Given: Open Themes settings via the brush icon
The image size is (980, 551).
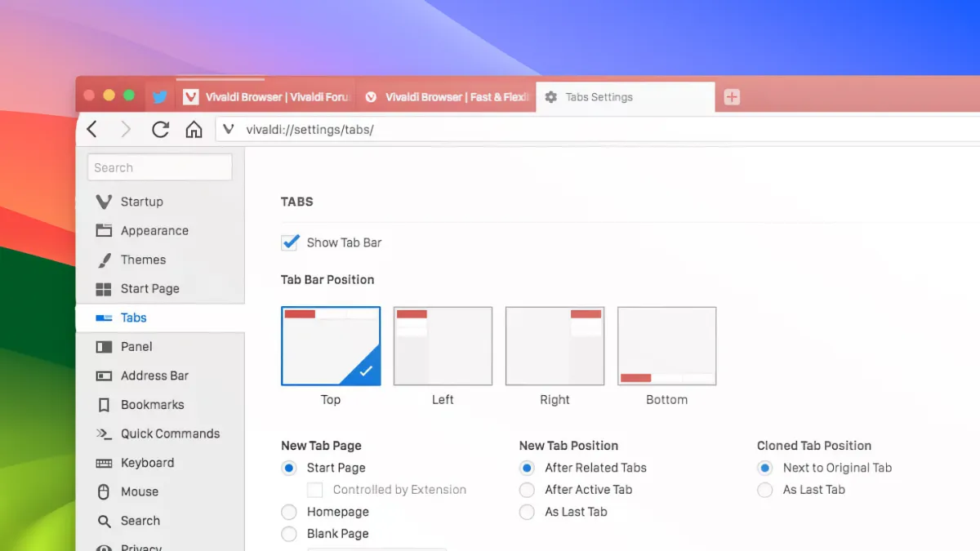Looking at the screenshot, I should (x=105, y=260).
